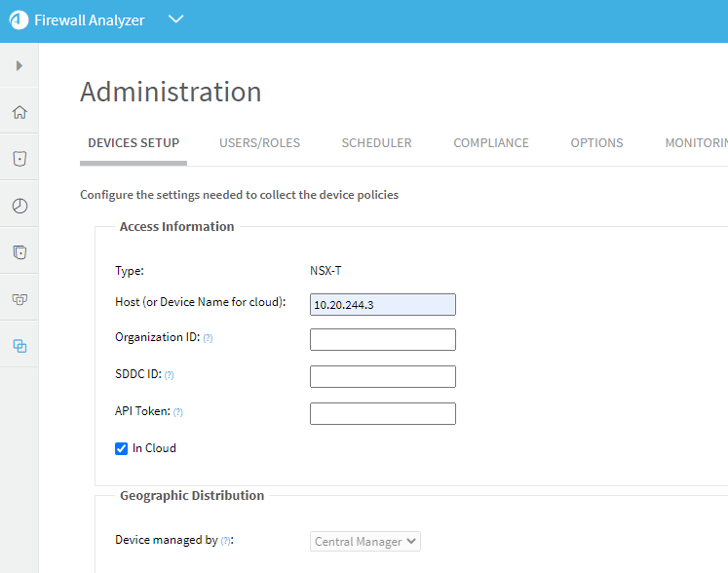Switch to the USERS/ROLES tab
The image size is (728, 573).
click(259, 143)
